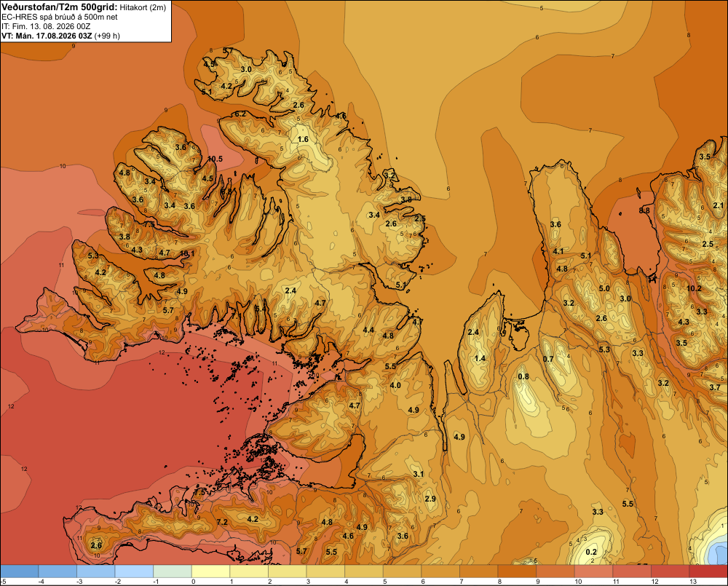Select the 0.8 temperature reading
The image size is (728, 586).
tap(523, 376)
